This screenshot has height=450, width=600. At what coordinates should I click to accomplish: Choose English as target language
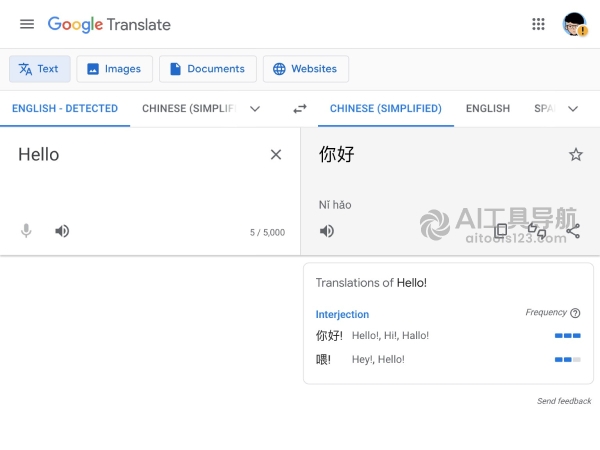click(488, 109)
